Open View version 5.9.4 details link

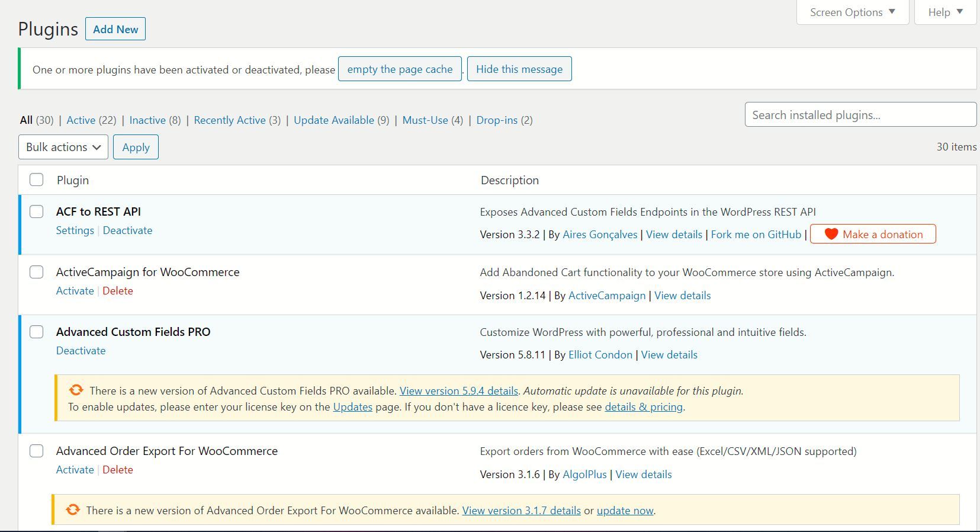tap(459, 390)
